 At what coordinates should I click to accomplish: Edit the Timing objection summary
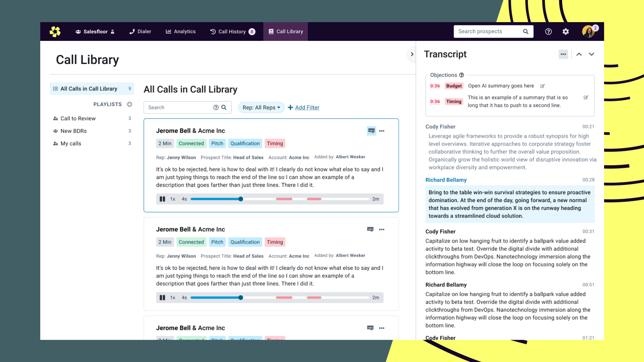[586, 98]
